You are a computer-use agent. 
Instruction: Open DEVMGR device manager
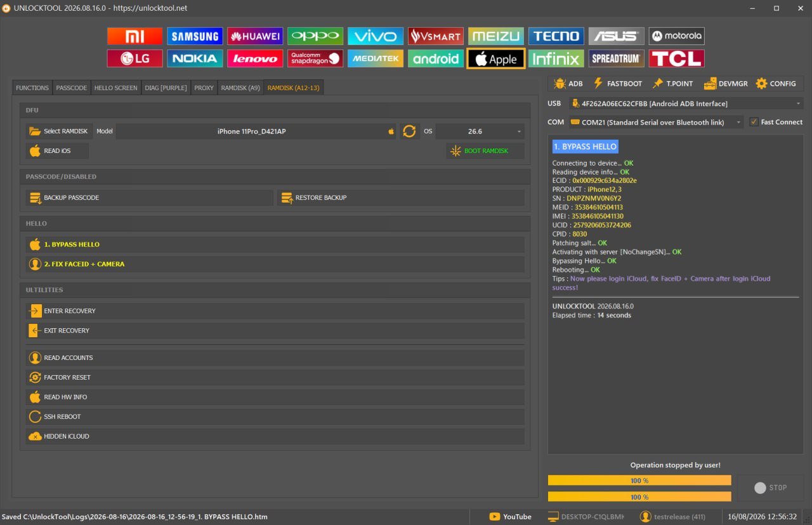tap(725, 83)
